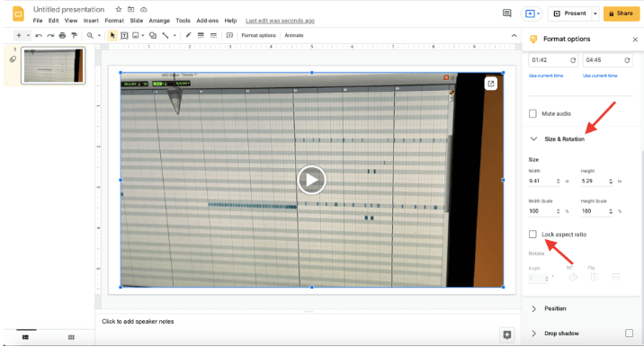Select the line tool
The image size is (644, 347).
coord(165,35)
